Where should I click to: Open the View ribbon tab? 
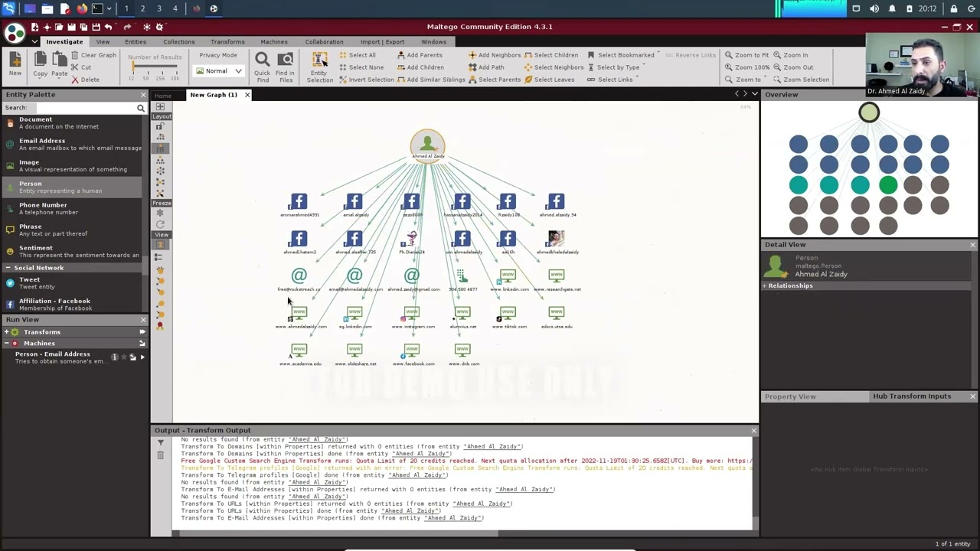(x=103, y=41)
